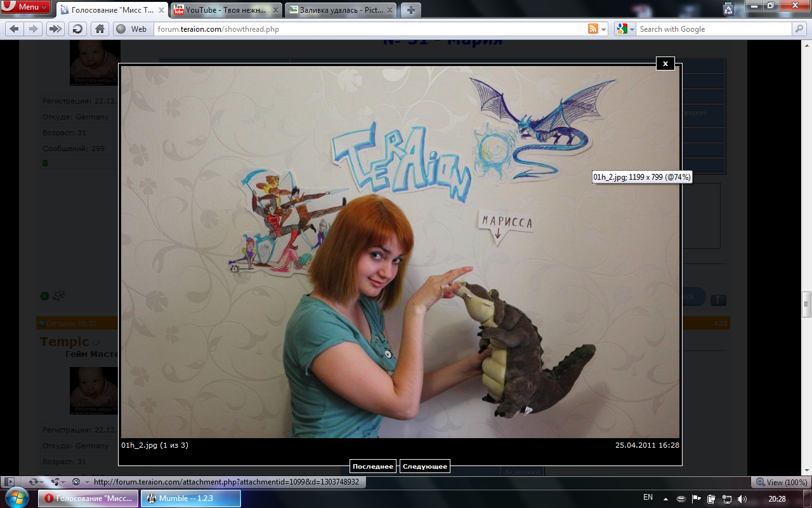Open the View (100%) zoom control
The image size is (812, 508).
782,483
